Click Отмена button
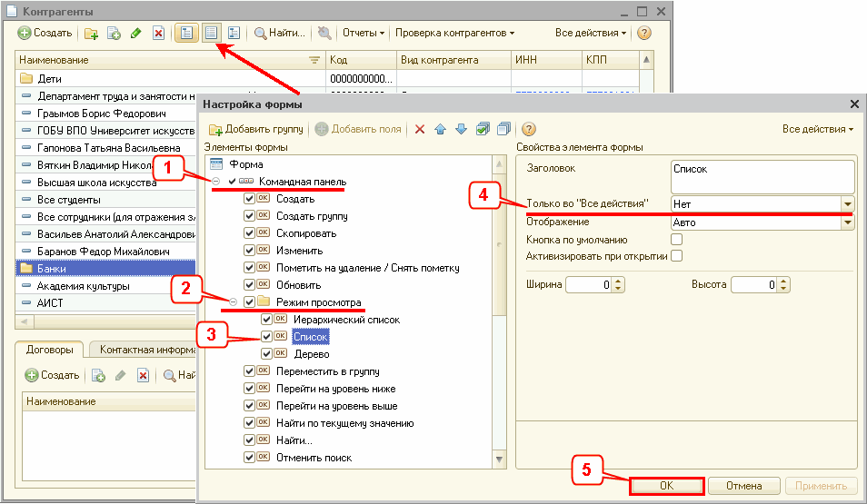 tap(743, 486)
